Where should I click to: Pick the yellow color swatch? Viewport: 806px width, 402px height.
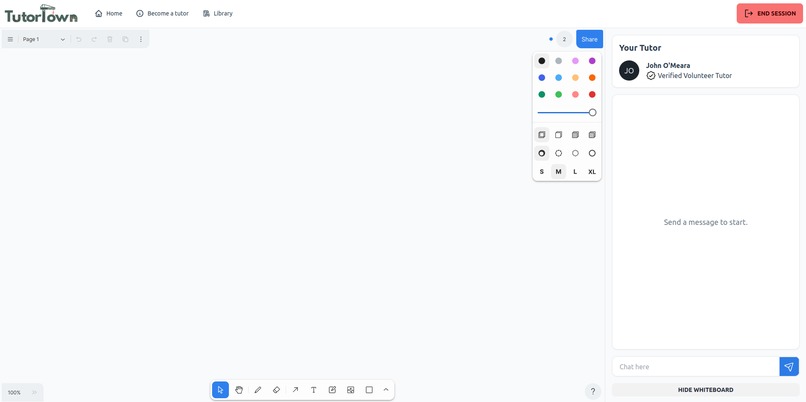[575, 78]
